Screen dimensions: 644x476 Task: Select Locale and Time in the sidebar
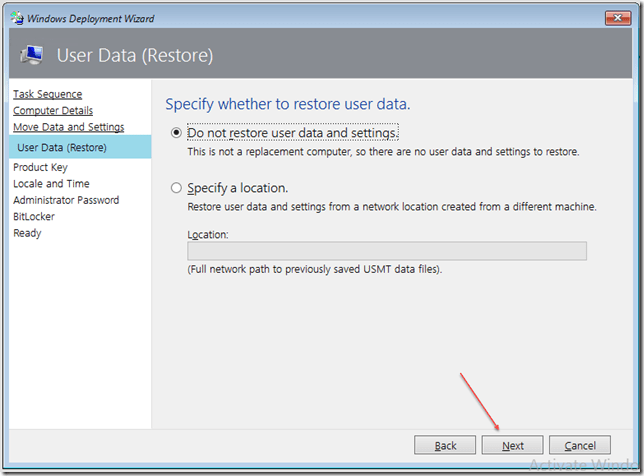[51, 184]
